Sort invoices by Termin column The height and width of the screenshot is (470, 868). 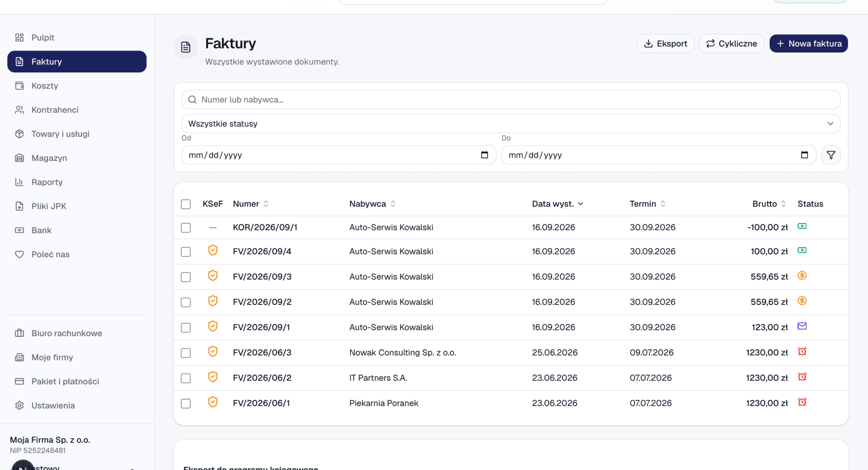tap(647, 204)
